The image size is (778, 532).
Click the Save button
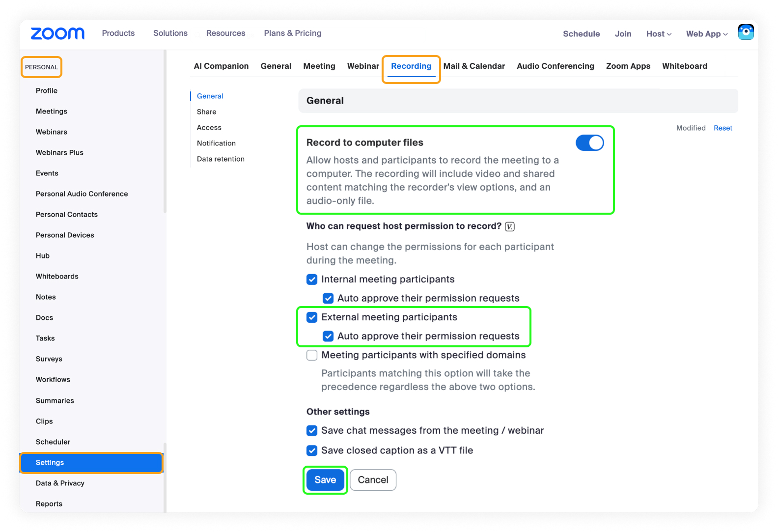[325, 480]
